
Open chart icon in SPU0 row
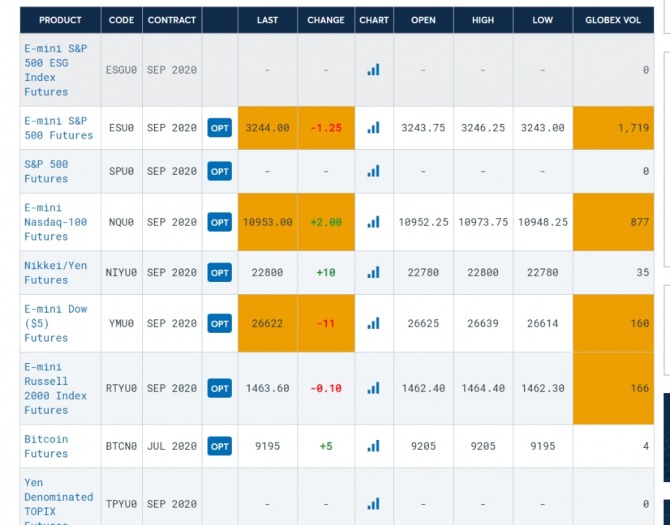click(x=373, y=171)
